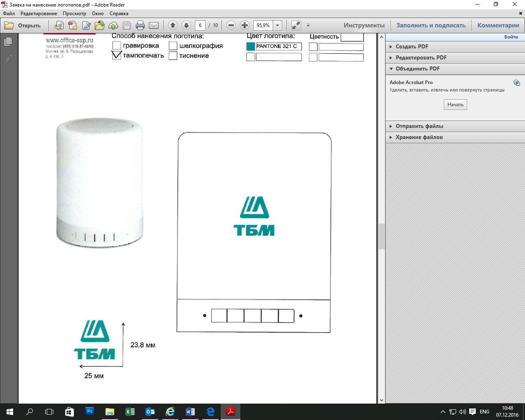
Task: Go to previous page arrow icon
Action: [x=173, y=25]
